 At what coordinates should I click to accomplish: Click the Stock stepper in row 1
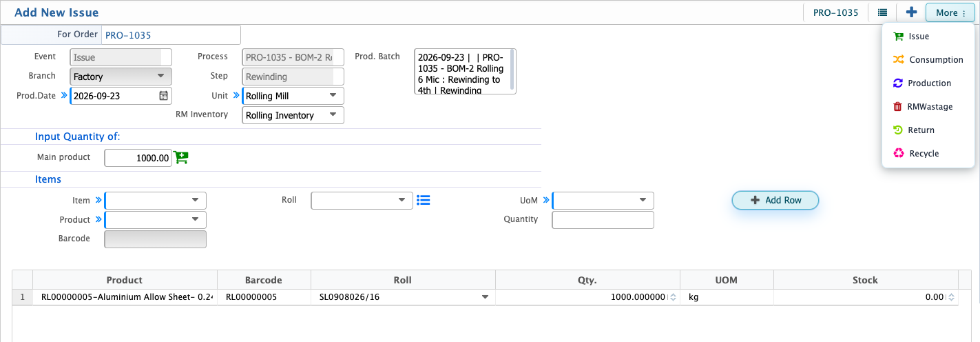click(951, 297)
